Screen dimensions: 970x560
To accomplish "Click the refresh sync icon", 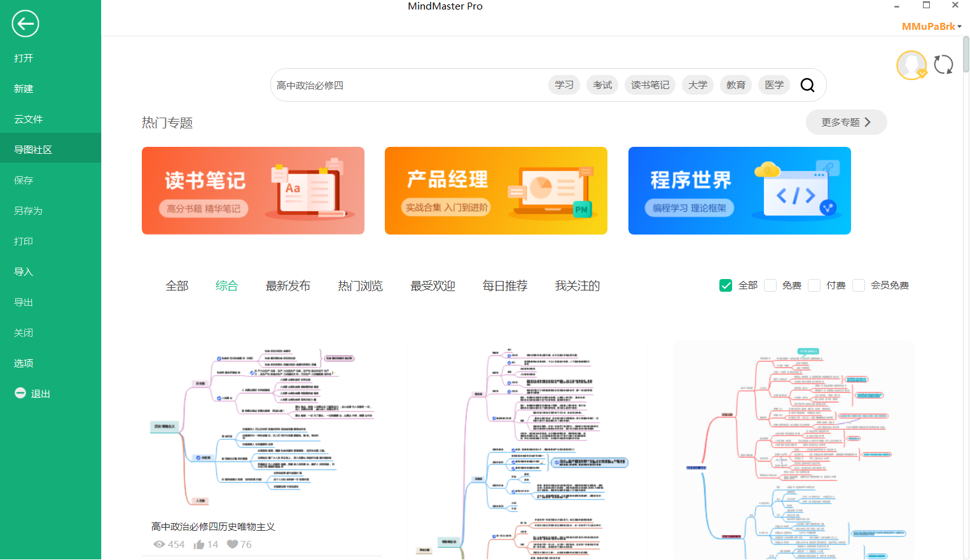I will pyautogui.click(x=943, y=65).
